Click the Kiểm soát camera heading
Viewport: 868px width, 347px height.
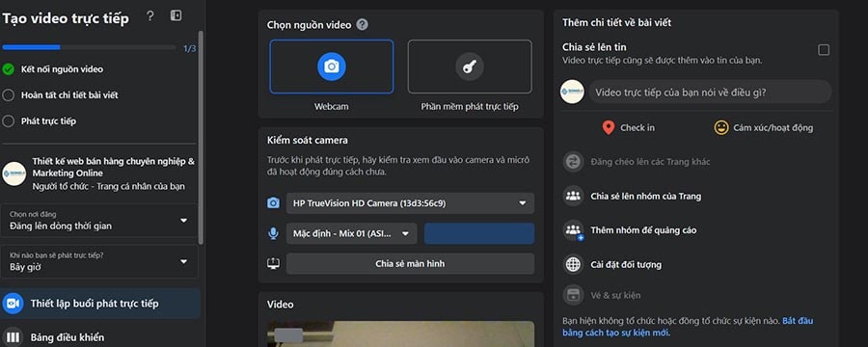click(x=308, y=141)
